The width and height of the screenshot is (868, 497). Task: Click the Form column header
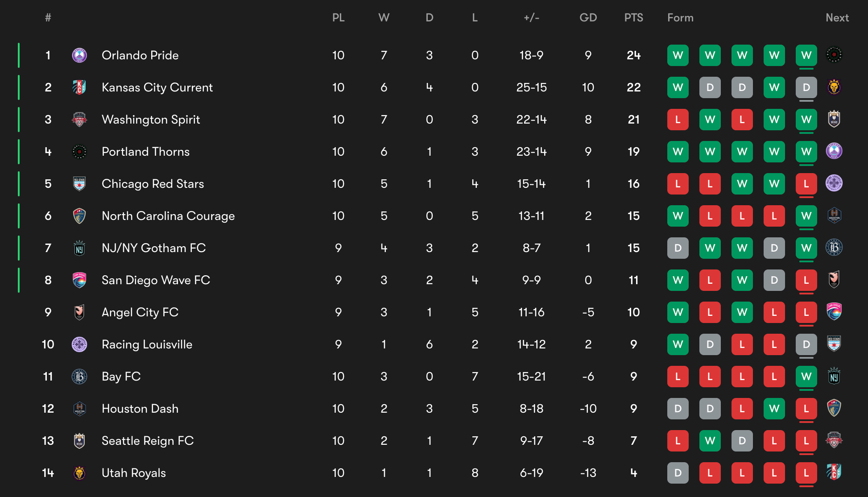[680, 18]
